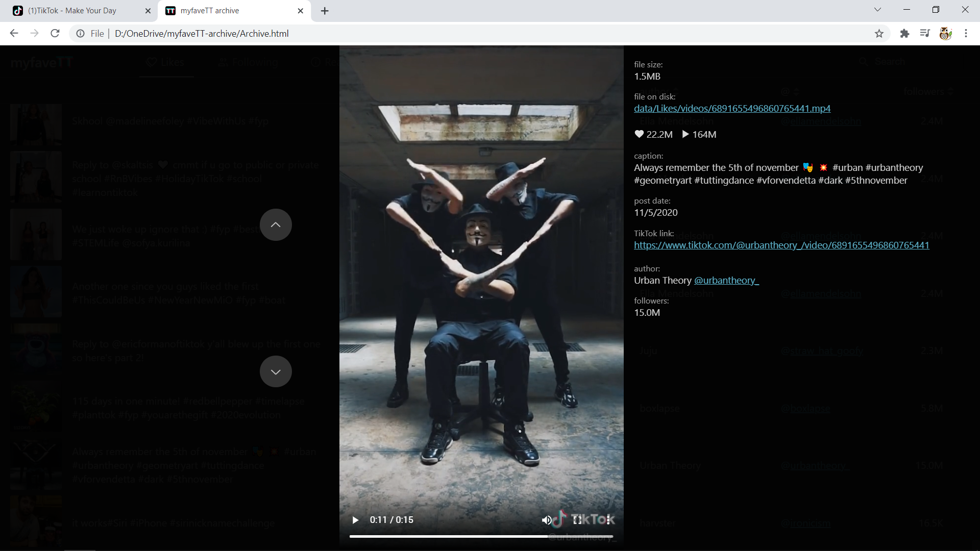980x551 pixels.
Task: Seek along the video progress bar
Action: tap(481, 536)
